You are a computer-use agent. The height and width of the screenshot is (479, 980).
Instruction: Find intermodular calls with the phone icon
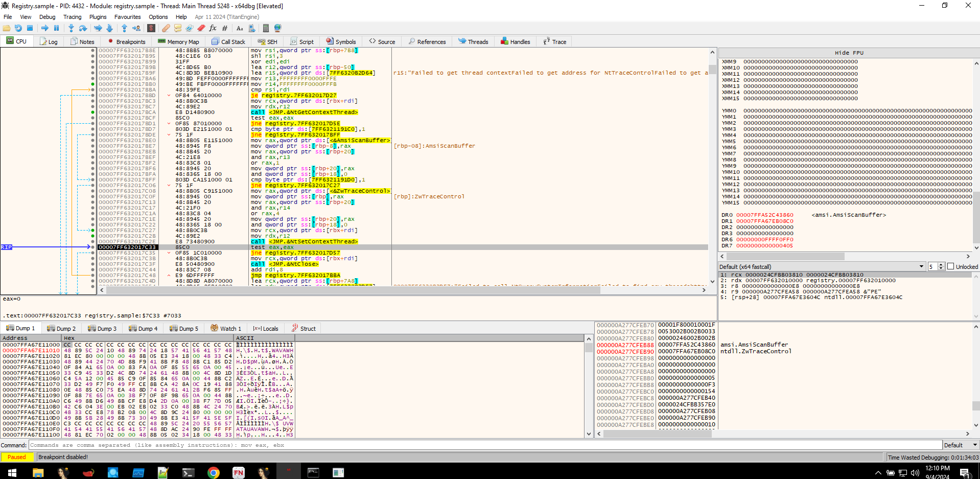point(251,28)
